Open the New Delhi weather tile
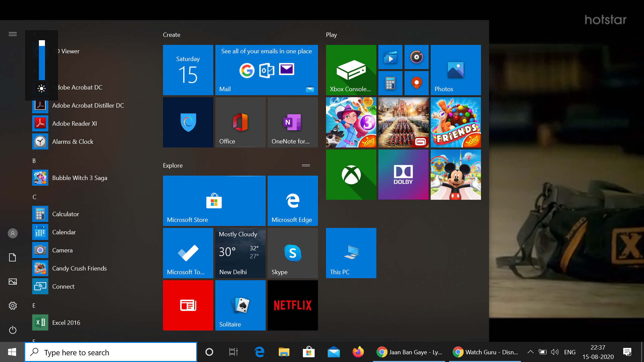Screen dimensions: 644x362 point(240,253)
